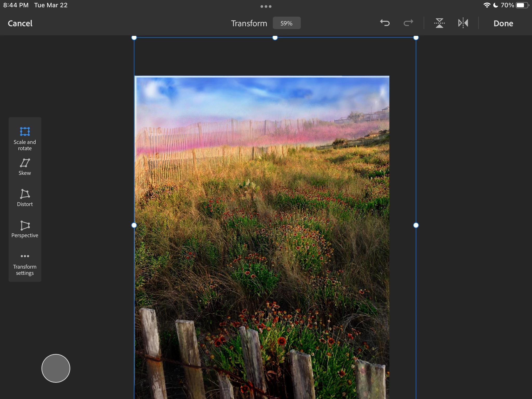Select the Scale and rotate tool
The height and width of the screenshot is (399, 532).
[x=25, y=138]
